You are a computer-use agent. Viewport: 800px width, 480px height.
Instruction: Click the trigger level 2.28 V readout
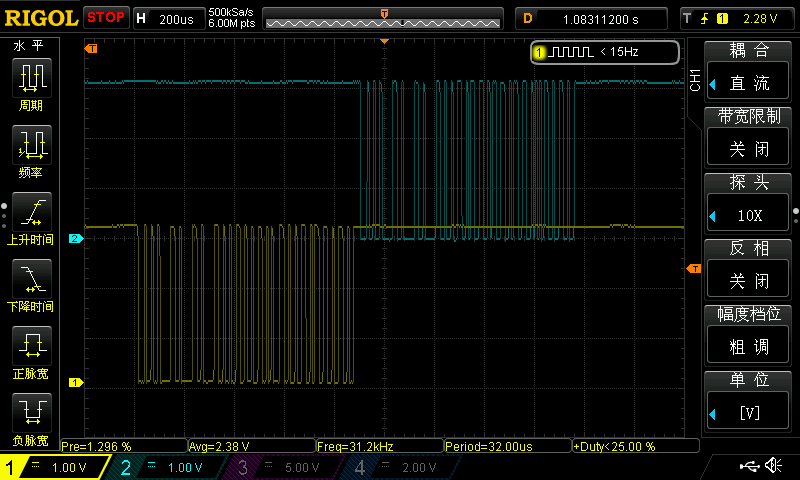tap(760, 19)
